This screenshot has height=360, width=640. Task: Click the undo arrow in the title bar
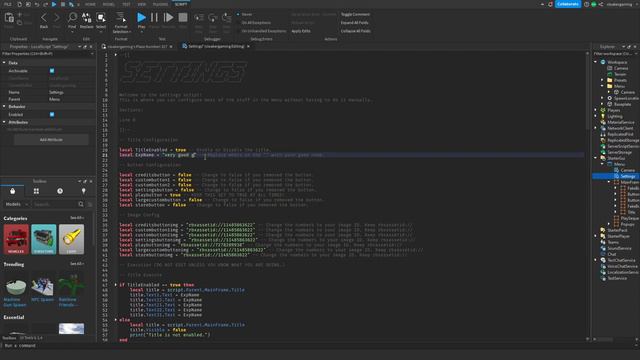tap(37, 4)
